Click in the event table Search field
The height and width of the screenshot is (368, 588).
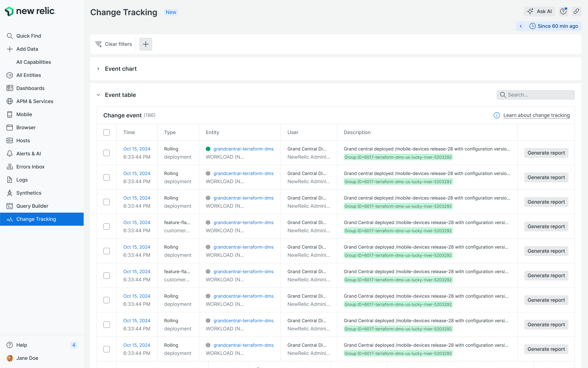point(536,95)
